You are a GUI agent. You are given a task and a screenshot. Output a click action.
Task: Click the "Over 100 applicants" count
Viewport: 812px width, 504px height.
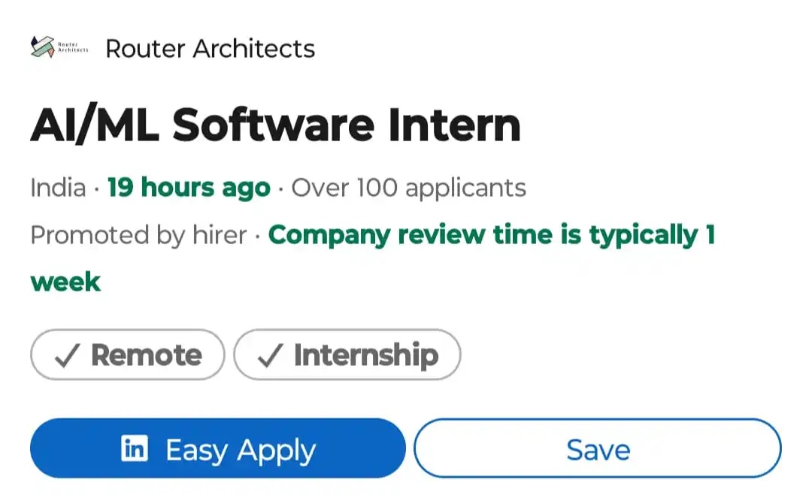click(x=408, y=187)
